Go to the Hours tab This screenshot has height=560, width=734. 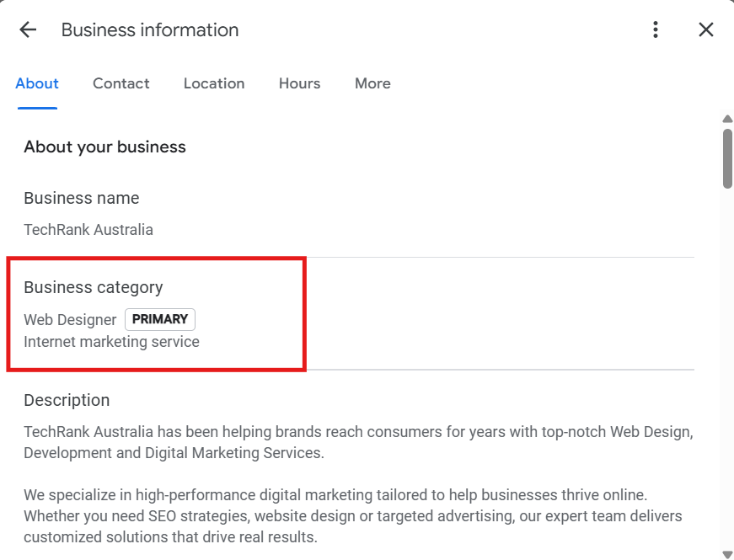(300, 83)
